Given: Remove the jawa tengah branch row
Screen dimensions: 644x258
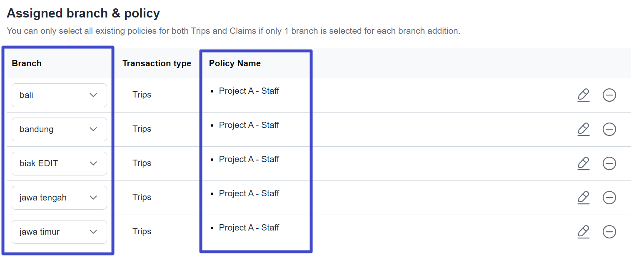Looking at the screenshot, I should (609, 198).
